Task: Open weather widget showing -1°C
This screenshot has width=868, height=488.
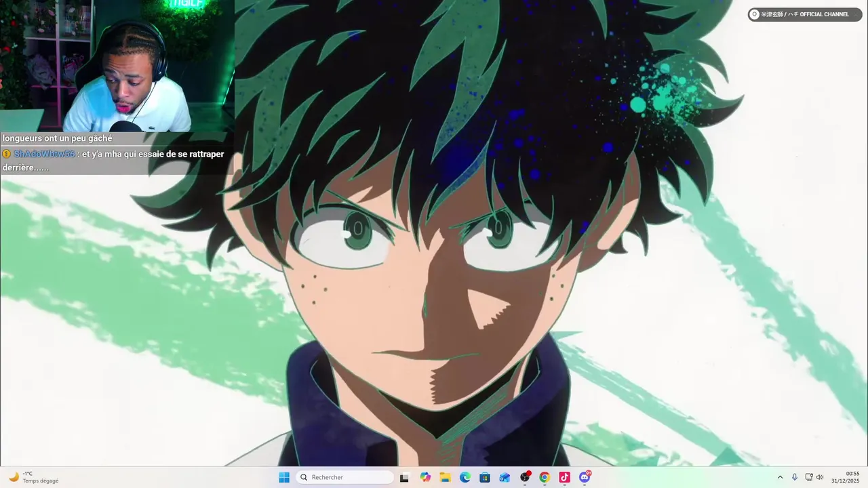Action: click(34, 477)
